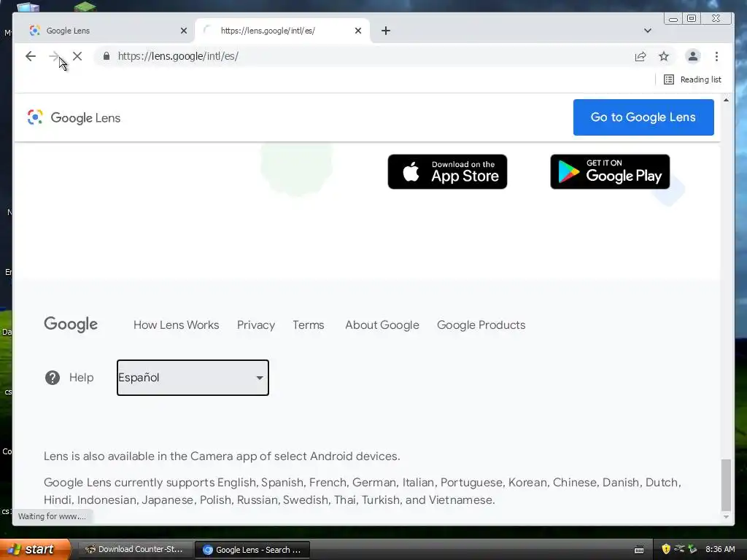Open How Lens Works link
The width and height of the screenshot is (747, 560).
tap(177, 324)
